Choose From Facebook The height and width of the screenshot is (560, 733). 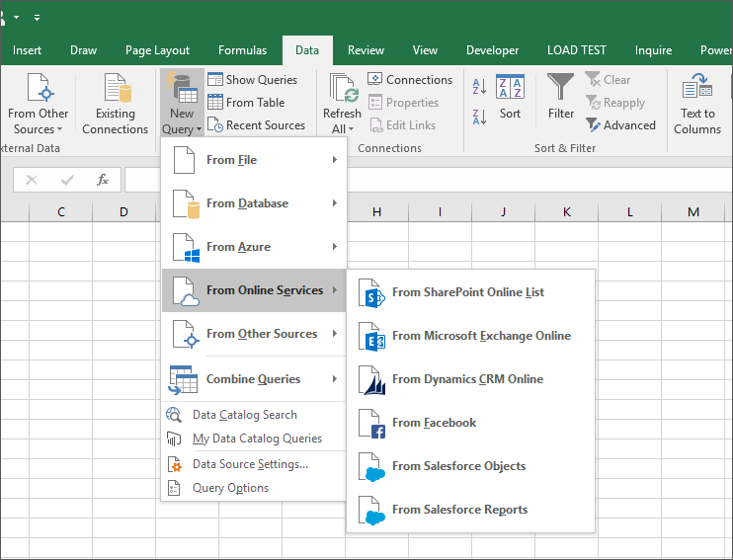(x=471, y=423)
